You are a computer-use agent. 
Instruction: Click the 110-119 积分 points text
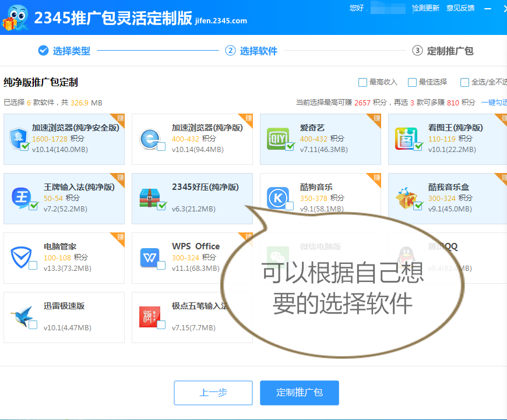pyautogui.click(x=450, y=139)
